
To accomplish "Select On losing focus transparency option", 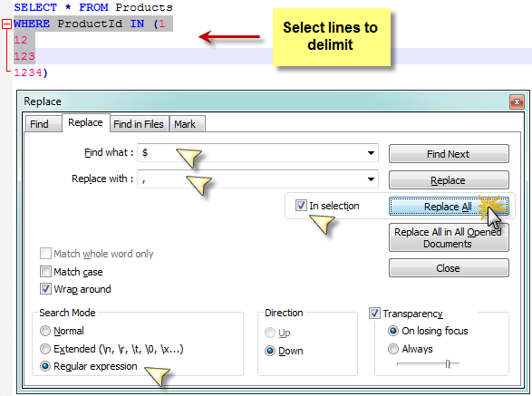I will point(393,331).
